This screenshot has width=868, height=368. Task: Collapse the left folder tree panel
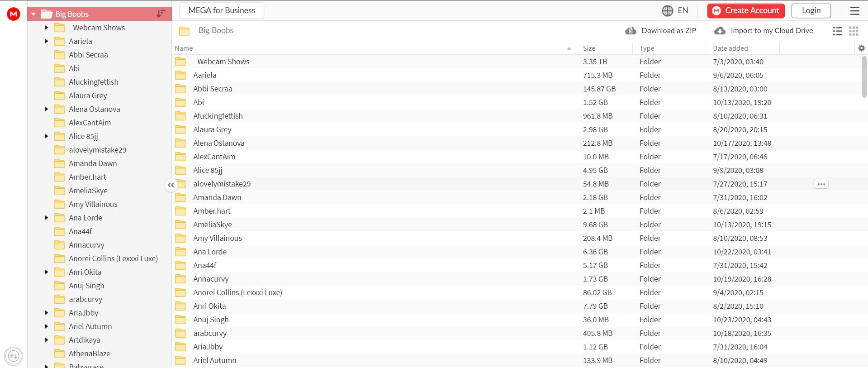pos(171,185)
